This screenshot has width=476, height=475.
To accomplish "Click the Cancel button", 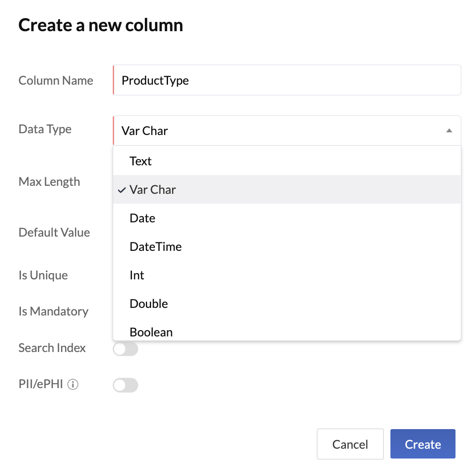I will coord(350,444).
